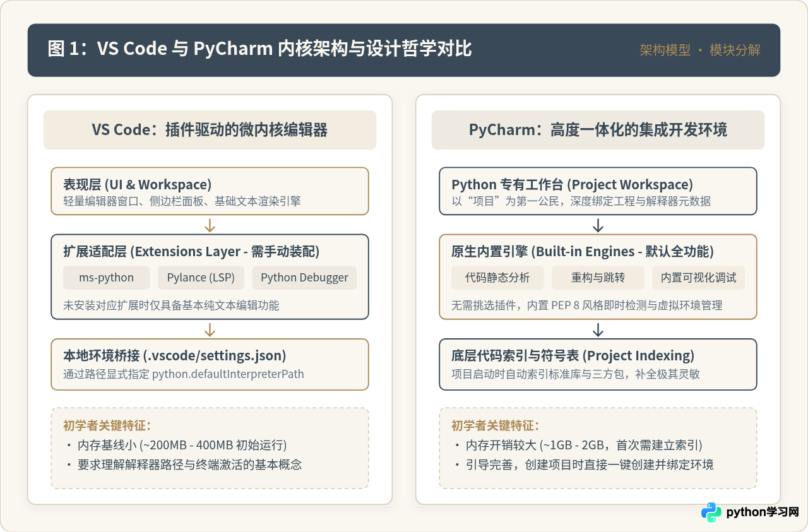The image size is (808, 532).
Task: Select the "PyCharm：高度一体化的集成开发环境" heading
Action: click(598, 130)
